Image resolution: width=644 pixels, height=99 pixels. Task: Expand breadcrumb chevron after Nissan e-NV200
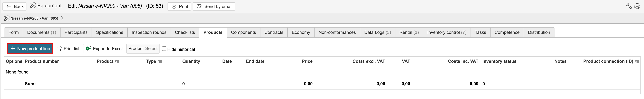click(x=62, y=18)
